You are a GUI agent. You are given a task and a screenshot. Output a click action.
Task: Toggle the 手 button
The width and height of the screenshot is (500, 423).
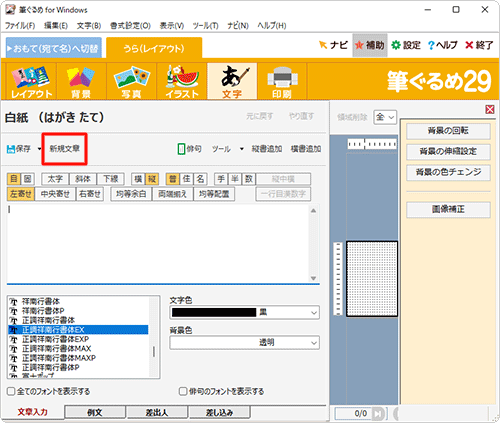pos(221,179)
